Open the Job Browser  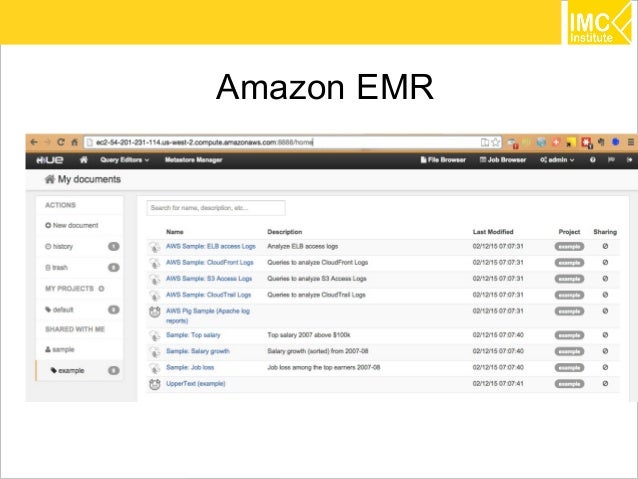[x=503, y=160]
